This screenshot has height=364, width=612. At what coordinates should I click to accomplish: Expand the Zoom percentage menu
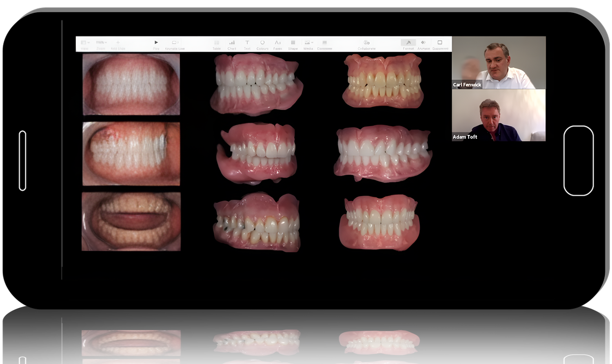tap(101, 43)
